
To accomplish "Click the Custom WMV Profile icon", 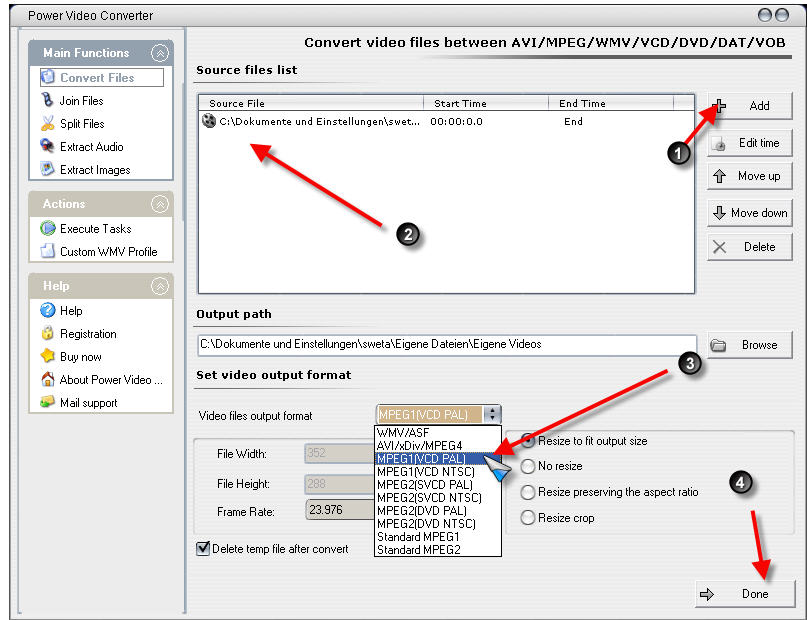I will coord(47,251).
